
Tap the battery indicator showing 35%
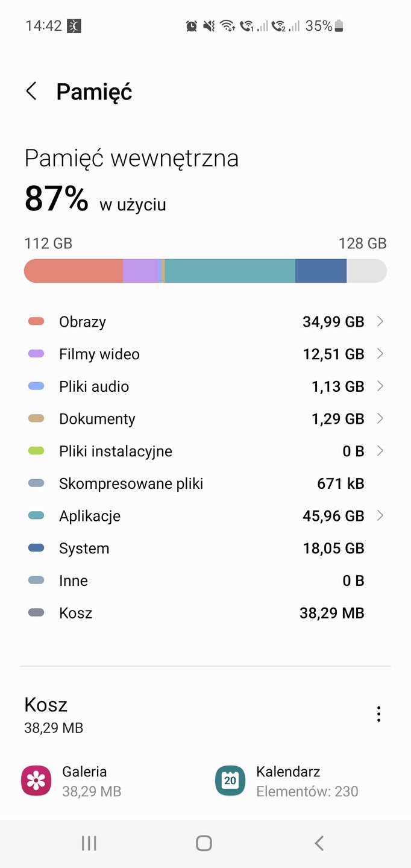(x=325, y=25)
